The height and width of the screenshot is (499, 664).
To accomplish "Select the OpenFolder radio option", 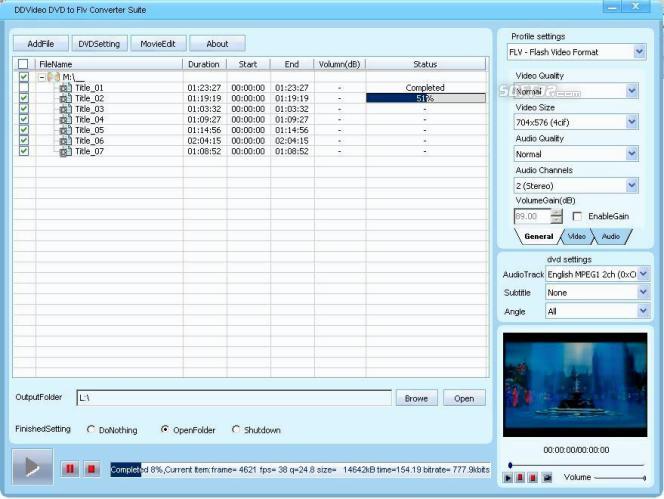I will 165,430.
